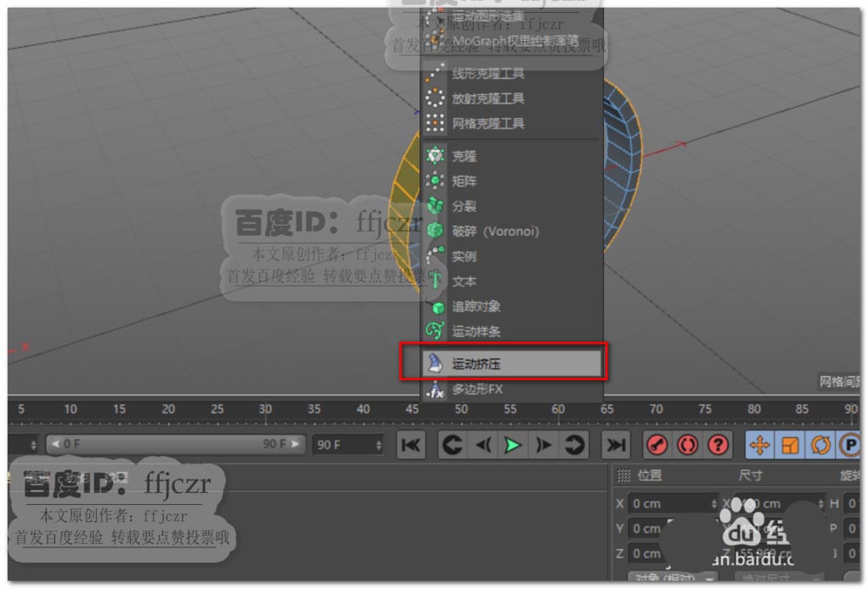
Task: Click the 位置 position column header
Action: point(649,475)
